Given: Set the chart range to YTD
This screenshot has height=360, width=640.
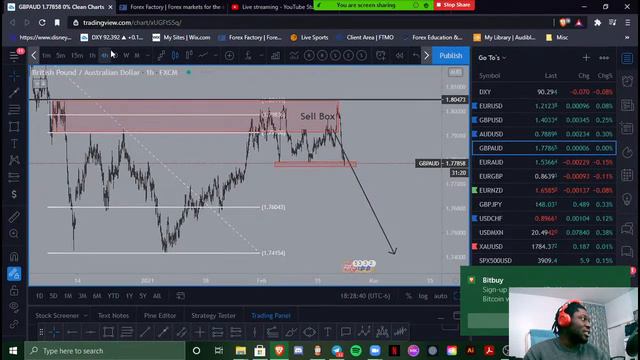Looking at the screenshot, I should click(113, 296).
